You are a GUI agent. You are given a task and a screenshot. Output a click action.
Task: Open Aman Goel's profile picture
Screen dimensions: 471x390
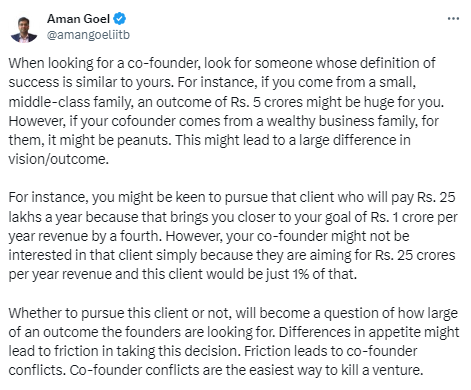click(x=24, y=30)
